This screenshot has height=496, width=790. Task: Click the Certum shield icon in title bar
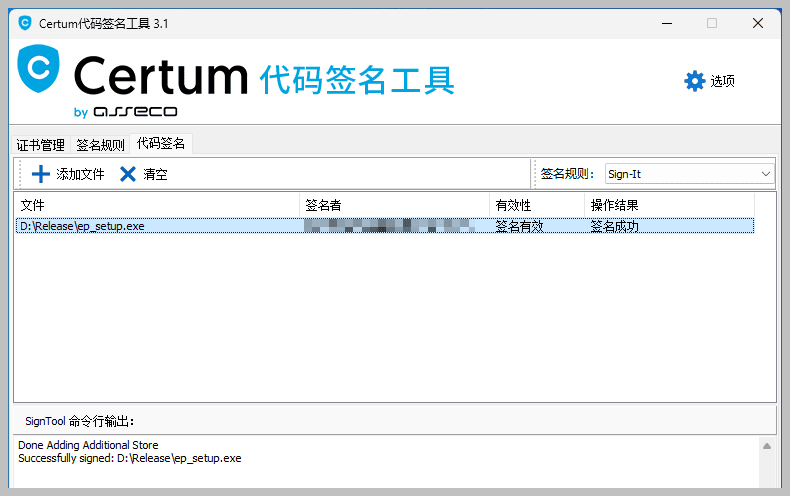[x=25, y=23]
